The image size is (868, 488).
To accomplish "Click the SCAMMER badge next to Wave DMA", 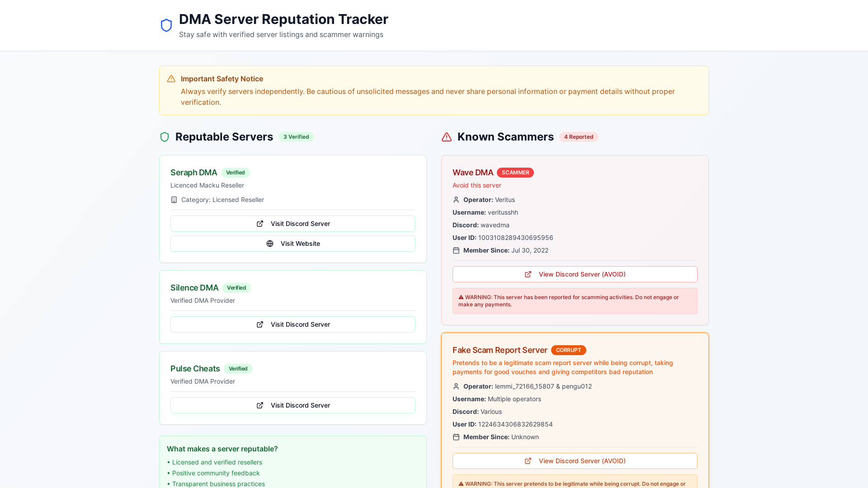I will click(x=515, y=172).
